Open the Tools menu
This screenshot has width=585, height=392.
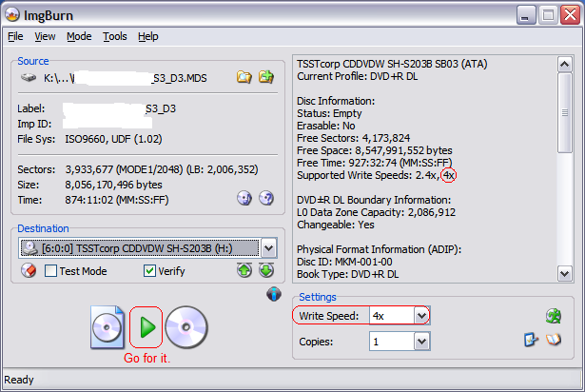114,36
